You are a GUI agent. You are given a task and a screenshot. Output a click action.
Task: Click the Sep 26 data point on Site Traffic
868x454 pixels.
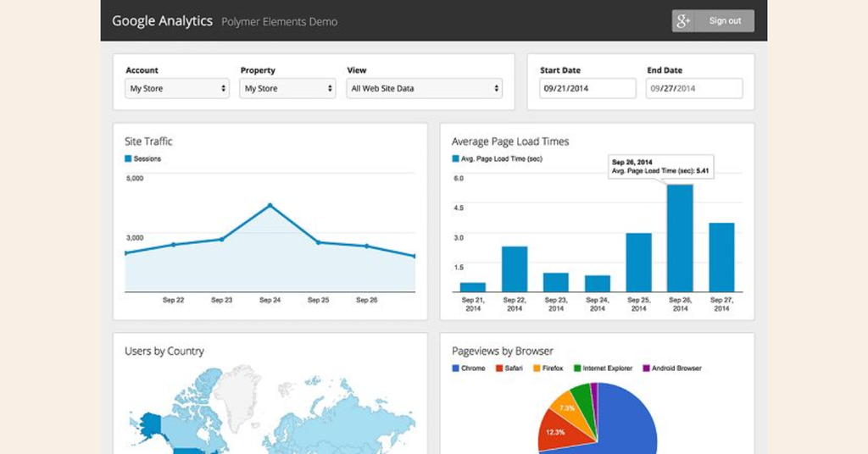click(x=366, y=246)
